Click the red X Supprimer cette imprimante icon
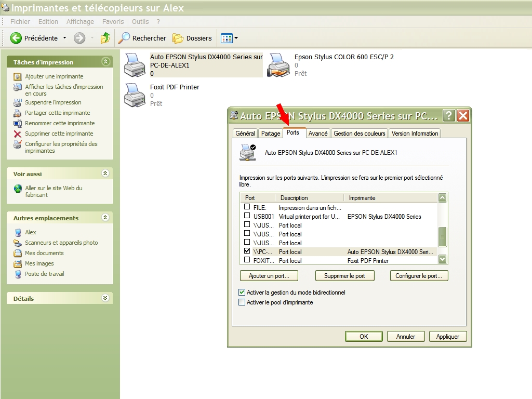The height and width of the screenshot is (399, 532). (x=18, y=134)
